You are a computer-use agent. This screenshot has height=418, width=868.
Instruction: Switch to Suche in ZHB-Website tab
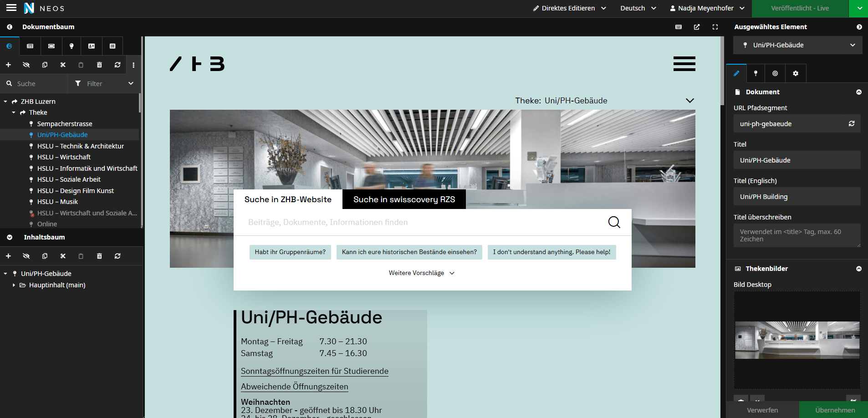point(288,199)
